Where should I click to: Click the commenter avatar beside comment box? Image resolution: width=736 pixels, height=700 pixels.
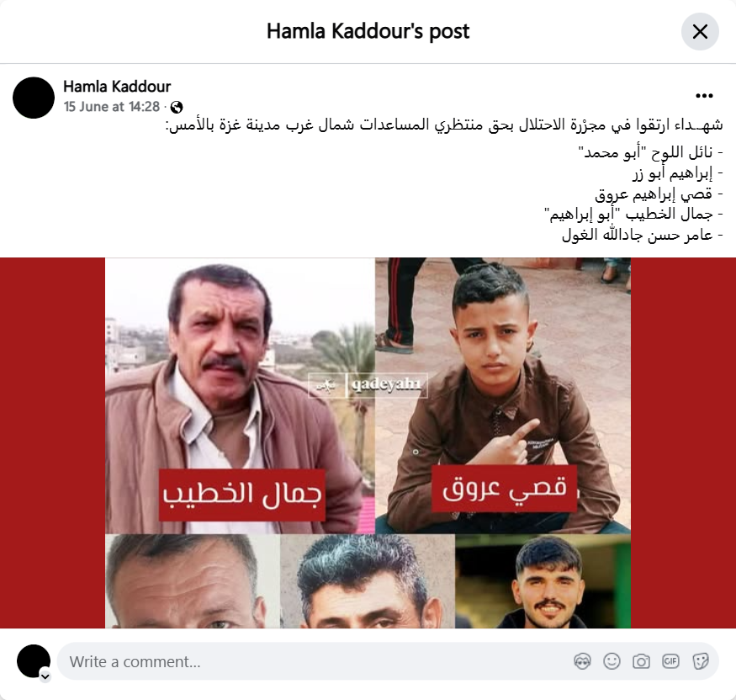point(34,661)
